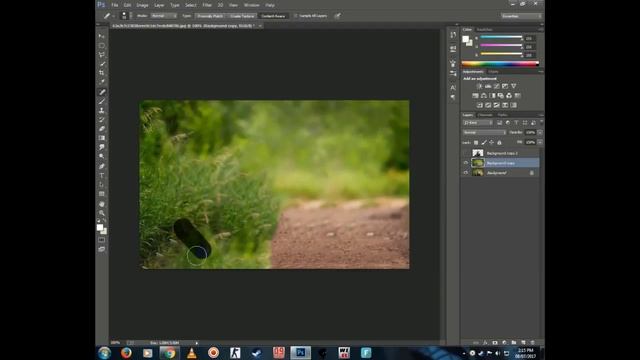Select the Move tool
This screenshot has height=360, width=640.
pos(102,36)
